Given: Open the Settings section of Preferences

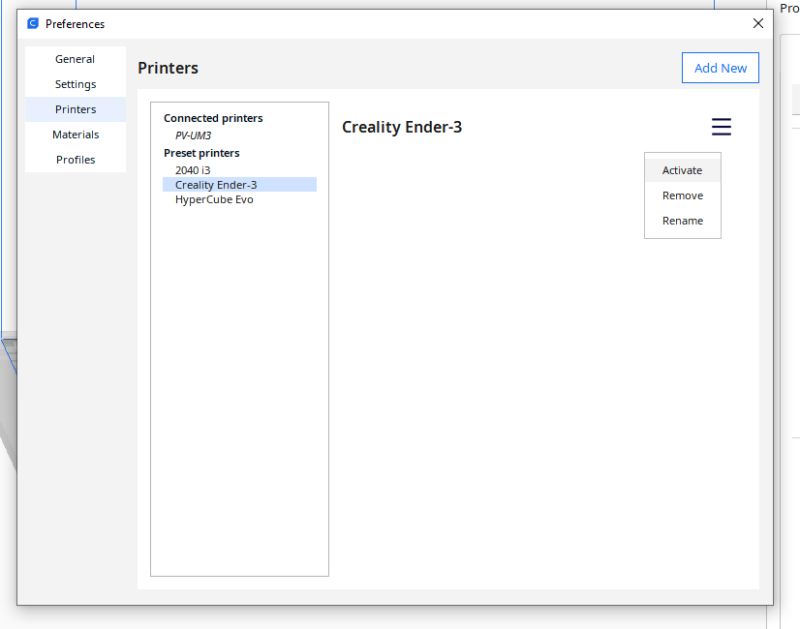Looking at the screenshot, I should [74, 84].
